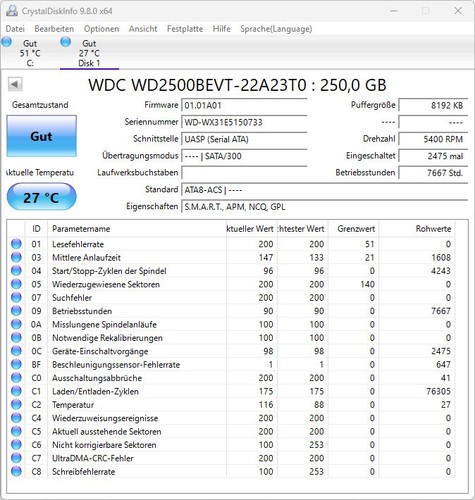Click the Eigenschaften field S.M.A.R.T., APM, NCQ, GPL
The image size is (475, 500).
tap(324, 207)
